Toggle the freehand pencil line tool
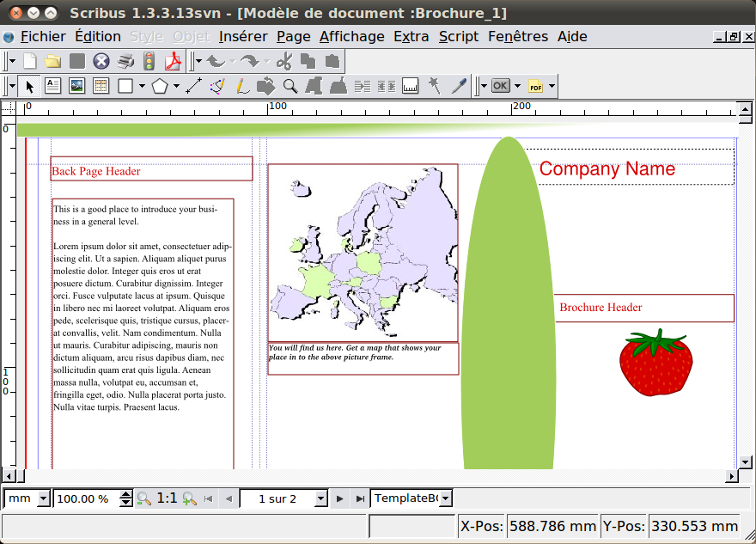The height and width of the screenshot is (544, 756). (x=242, y=86)
